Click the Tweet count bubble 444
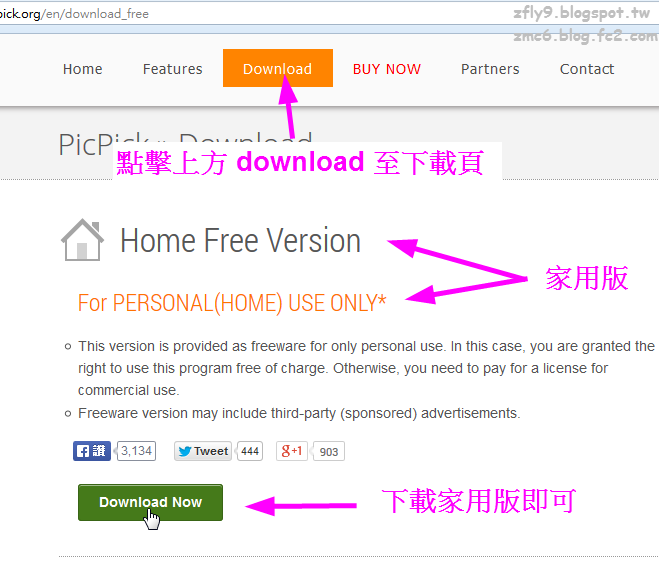This screenshot has width=659, height=563. point(250,451)
